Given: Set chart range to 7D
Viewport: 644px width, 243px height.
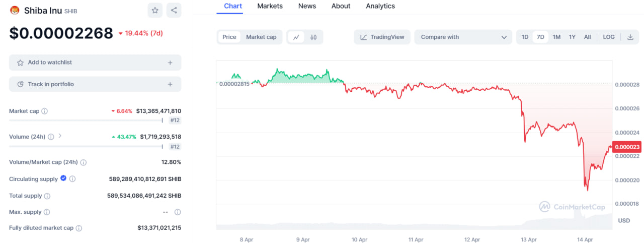Looking at the screenshot, I should (540, 37).
